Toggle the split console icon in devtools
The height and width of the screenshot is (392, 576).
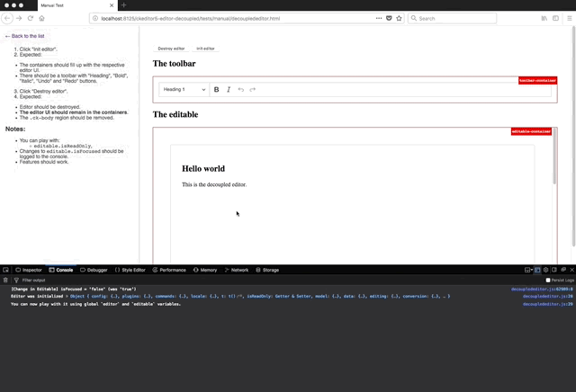pyautogui.click(x=537, y=270)
